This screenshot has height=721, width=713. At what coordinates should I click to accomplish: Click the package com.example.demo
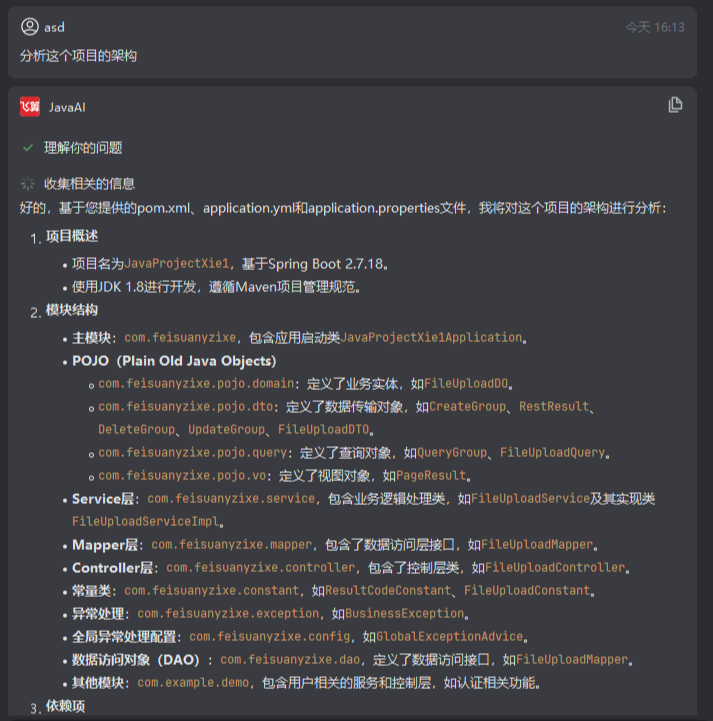click(193, 682)
